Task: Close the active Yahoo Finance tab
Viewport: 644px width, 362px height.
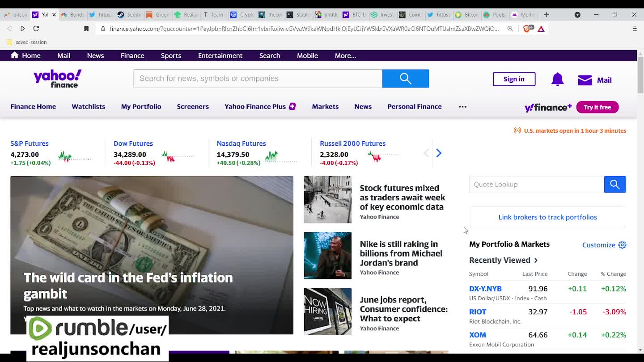Action: 54,15
